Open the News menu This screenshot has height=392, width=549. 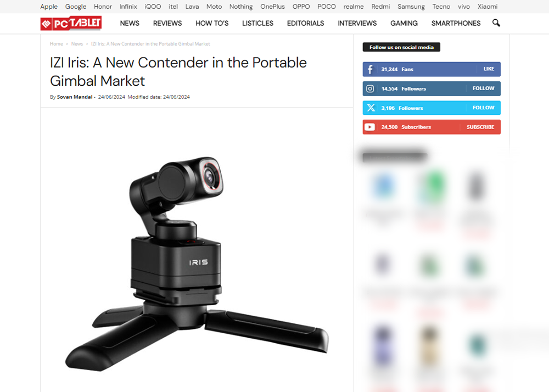(x=130, y=23)
